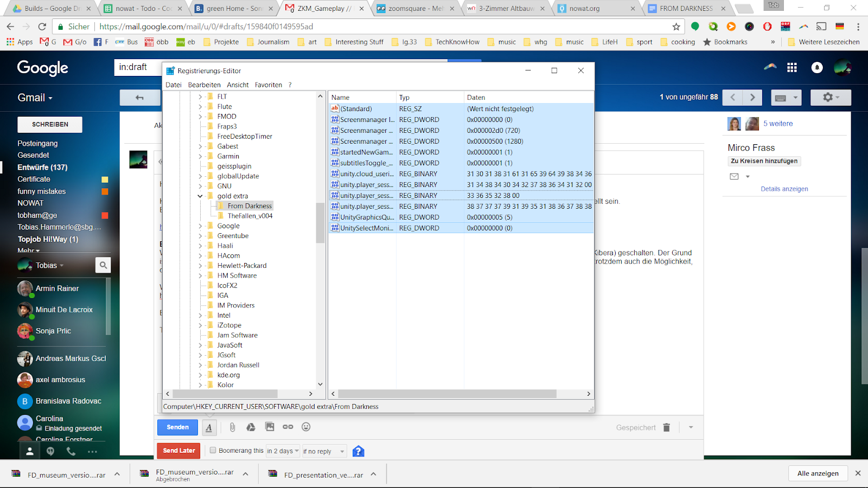This screenshot has width=868, height=488.
Task: Open text formatting options
Action: (x=209, y=427)
